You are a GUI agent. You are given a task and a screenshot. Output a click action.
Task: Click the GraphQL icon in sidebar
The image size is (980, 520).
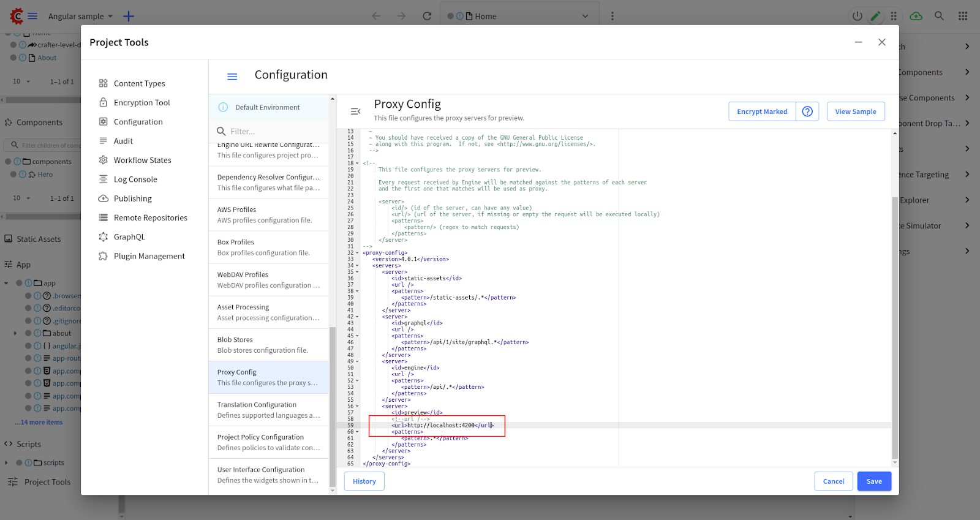tap(104, 237)
